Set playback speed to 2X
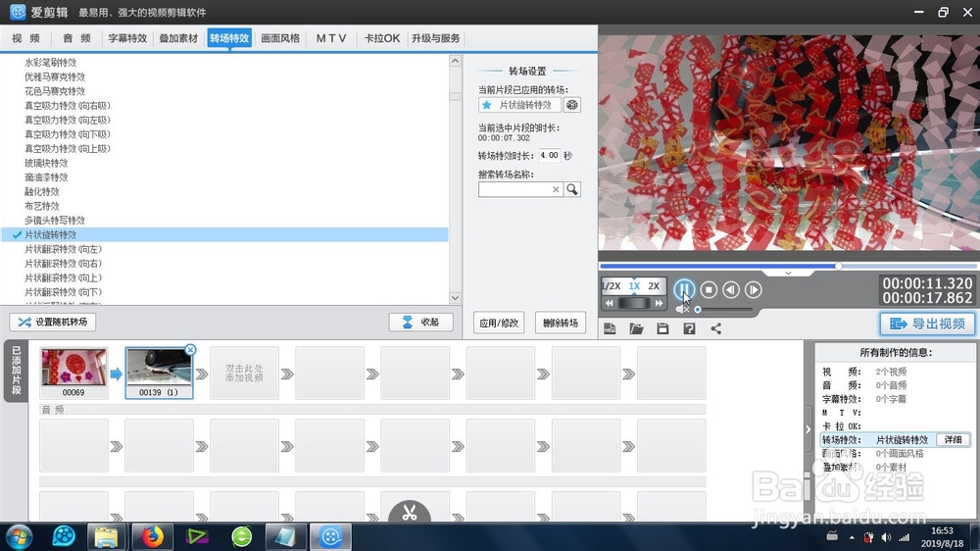The image size is (980, 551). [x=654, y=286]
